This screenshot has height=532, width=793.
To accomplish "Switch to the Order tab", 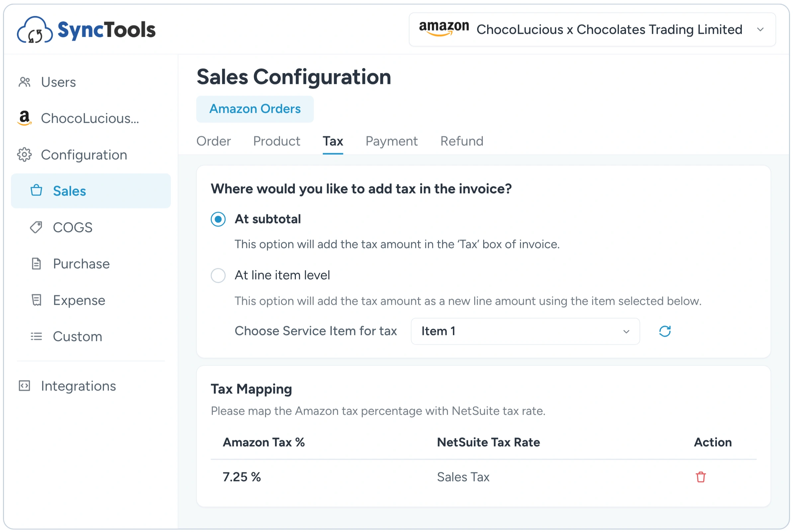I will [x=214, y=141].
